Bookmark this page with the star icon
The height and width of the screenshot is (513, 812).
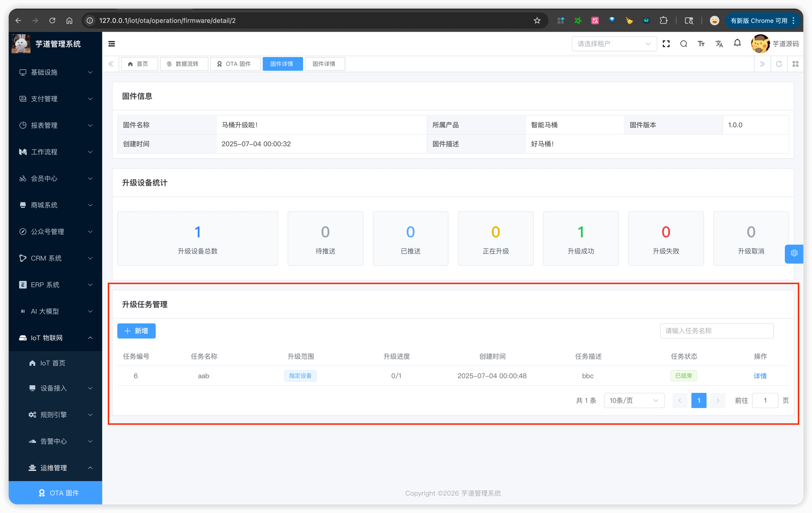537,20
